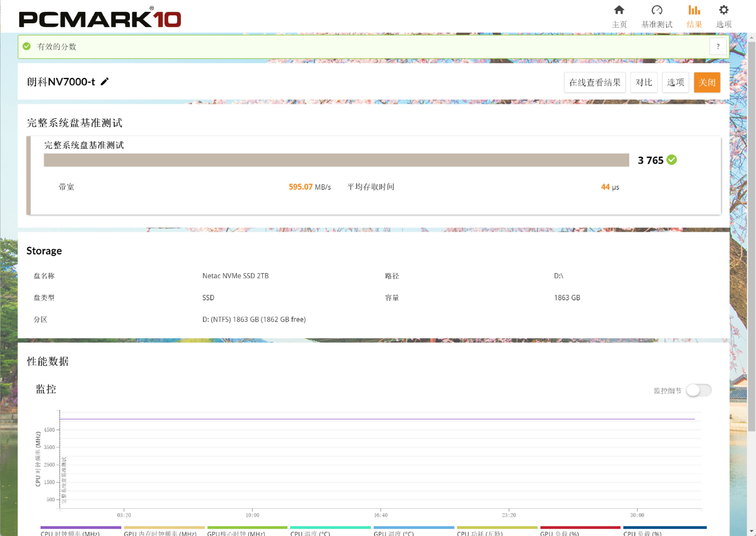Click the purple CPU frequency line in chart
The image size is (756, 536).
coord(377,419)
